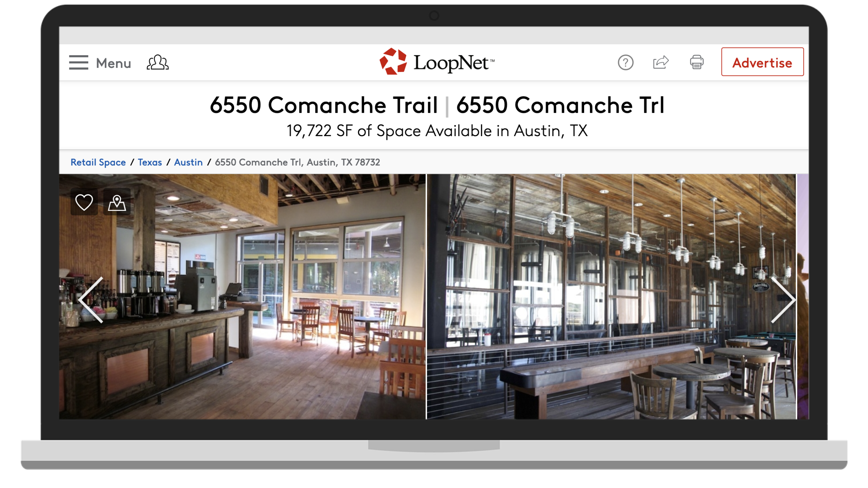Screen dimensions: 868x488
Task: Click the LoopNet logo icon
Action: [x=392, y=61]
